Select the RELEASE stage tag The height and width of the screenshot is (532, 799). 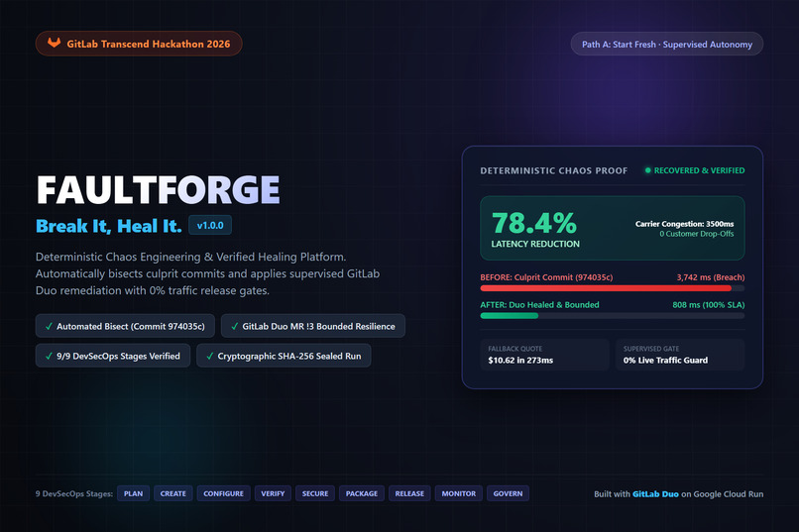coord(409,493)
